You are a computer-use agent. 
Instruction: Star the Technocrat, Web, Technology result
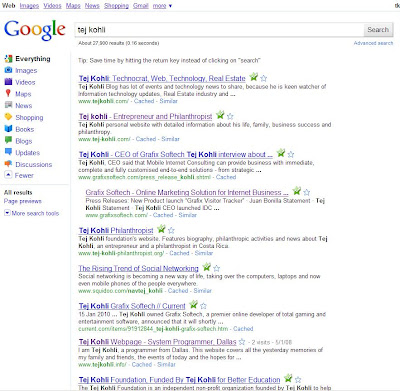pos(264,78)
